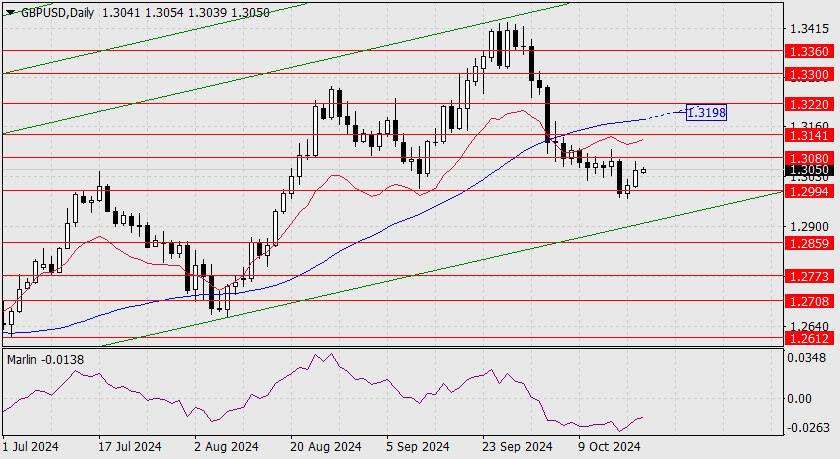Click the 17 Jul 2024 date label
The width and height of the screenshot is (840, 459).
pos(129,447)
